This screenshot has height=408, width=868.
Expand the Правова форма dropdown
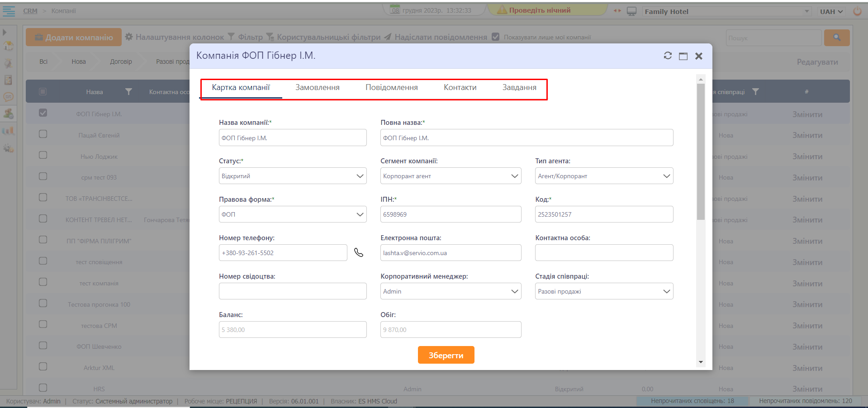[292, 214]
